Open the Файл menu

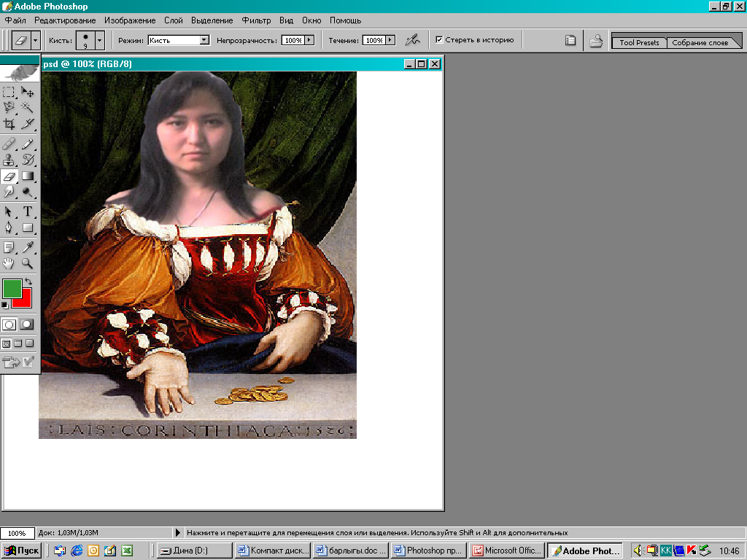coord(15,20)
